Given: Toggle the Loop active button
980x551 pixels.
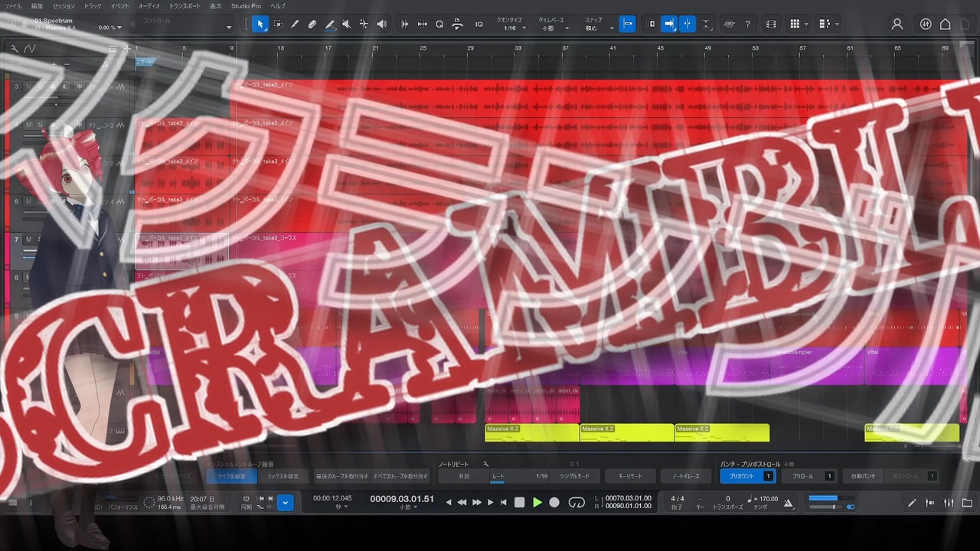Looking at the screenshot, I should click(577, 503).
